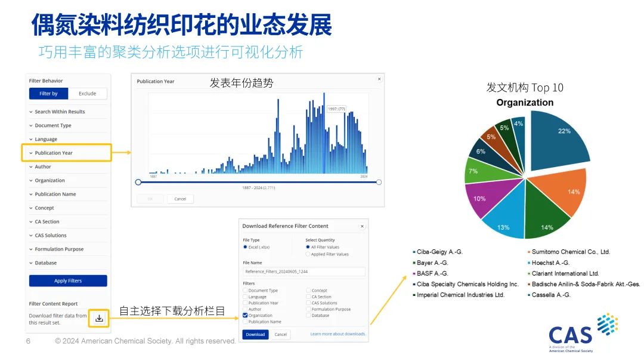Image resolution: width=644 pixels, height=364 pixels.
Task: Click Imperial Chemical Industries Ltd. legend entry
Action: pyautogui.click(x=459, y=295)
